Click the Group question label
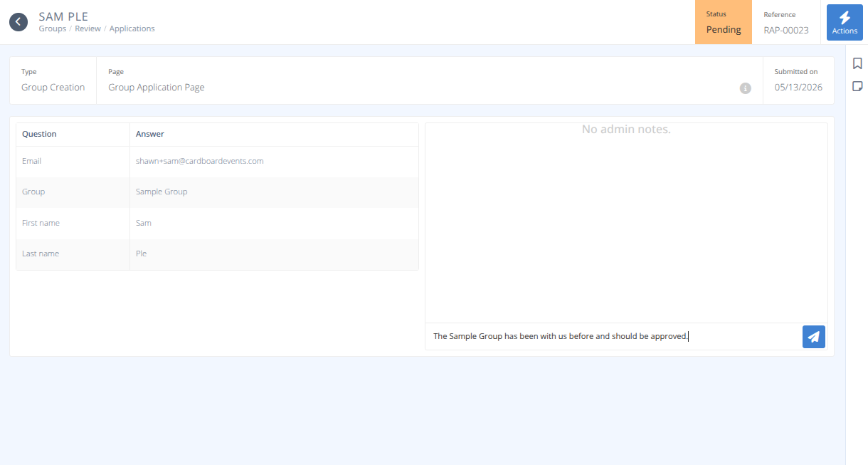The width and height of the screenshot is (868, 465). pyautogui.click(x=33, y=192)
